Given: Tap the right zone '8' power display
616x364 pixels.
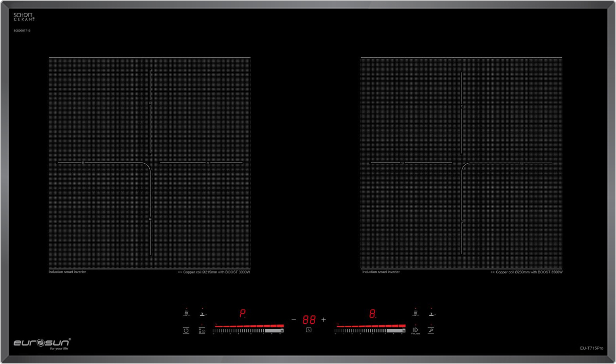Looking at the screenshot, I should [x=373, y=314].
